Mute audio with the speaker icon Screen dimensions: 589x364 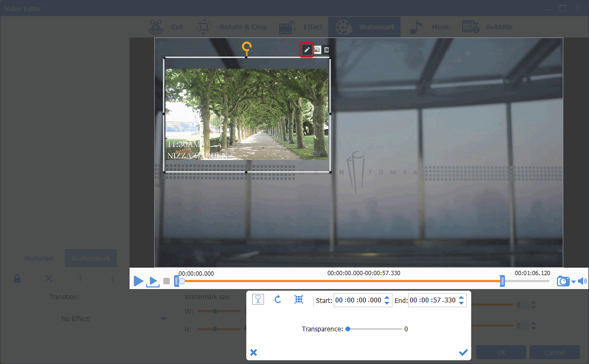point(582,281)
